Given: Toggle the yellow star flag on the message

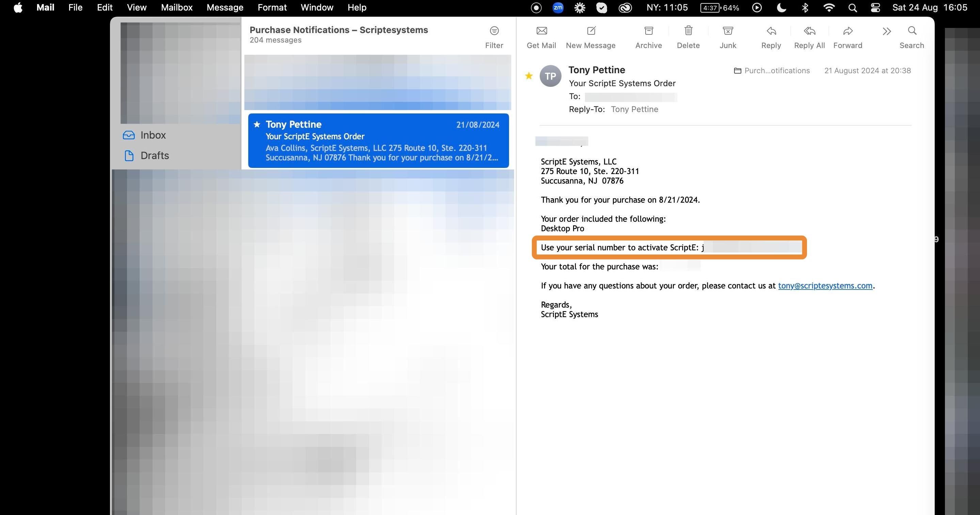Looking at the screenshot, I should pos(529,76).
